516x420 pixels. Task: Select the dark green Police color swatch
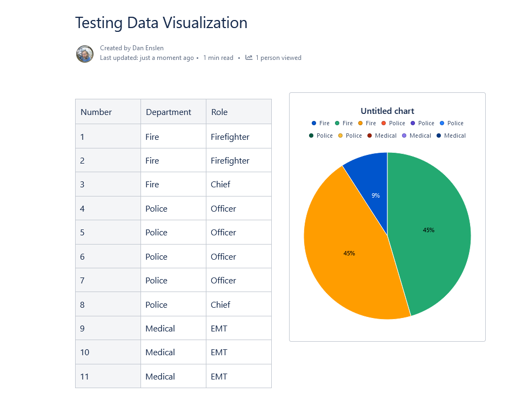311,136
